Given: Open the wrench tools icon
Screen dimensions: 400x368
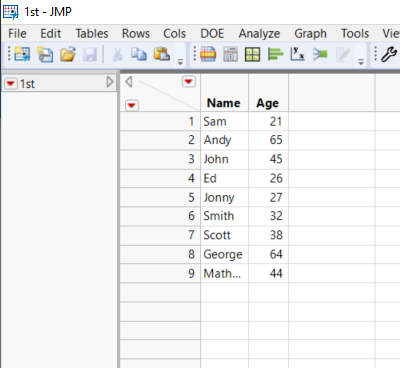Looking at the screenshot, I should (389, 54).
